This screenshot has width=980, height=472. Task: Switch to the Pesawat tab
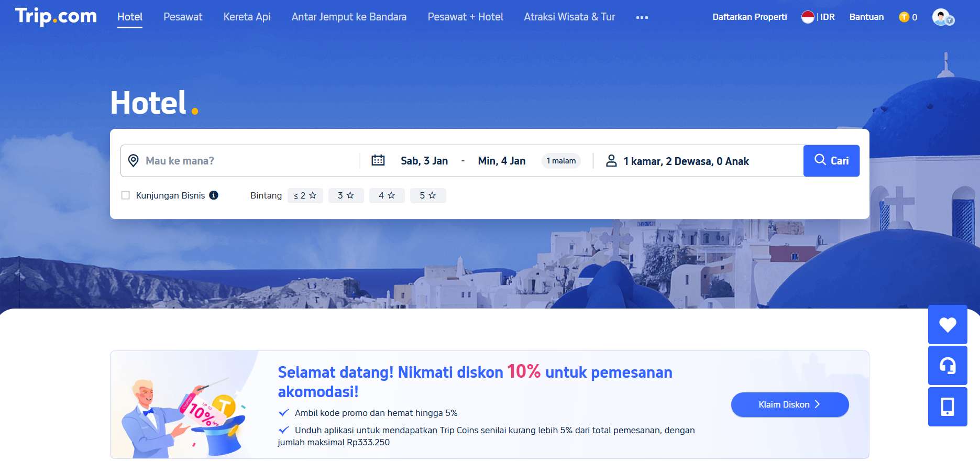pos(183,17)
